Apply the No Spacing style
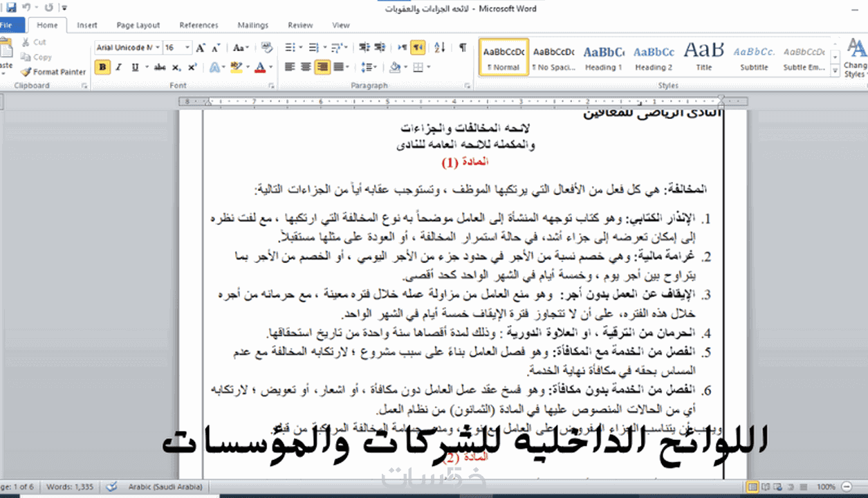The width and height of the screenshot is (868, 498). [553, 57]
